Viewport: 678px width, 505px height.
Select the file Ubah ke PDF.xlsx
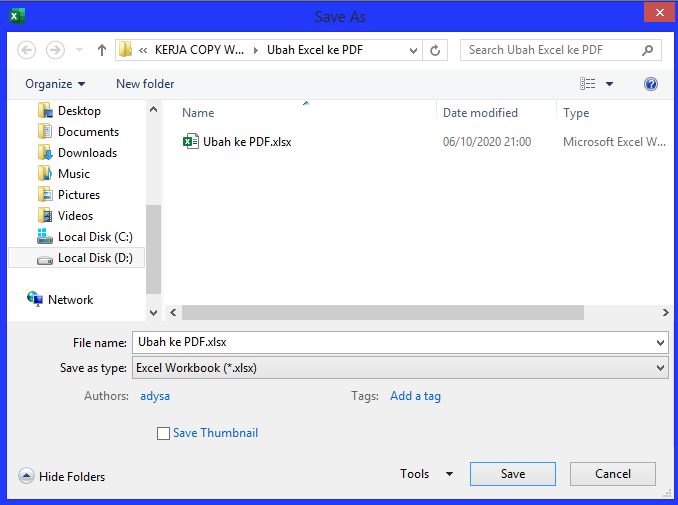pos(247,142)
